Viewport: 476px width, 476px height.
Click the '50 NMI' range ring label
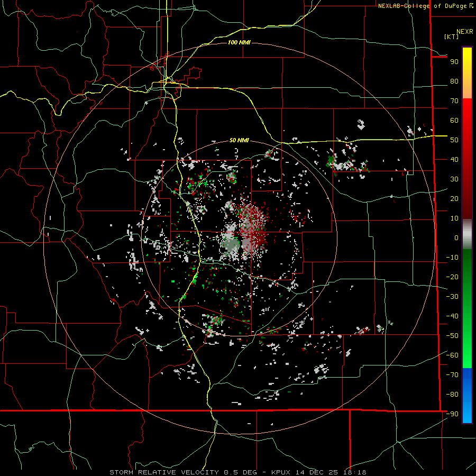pyautogui.click(x=239, y=140)
